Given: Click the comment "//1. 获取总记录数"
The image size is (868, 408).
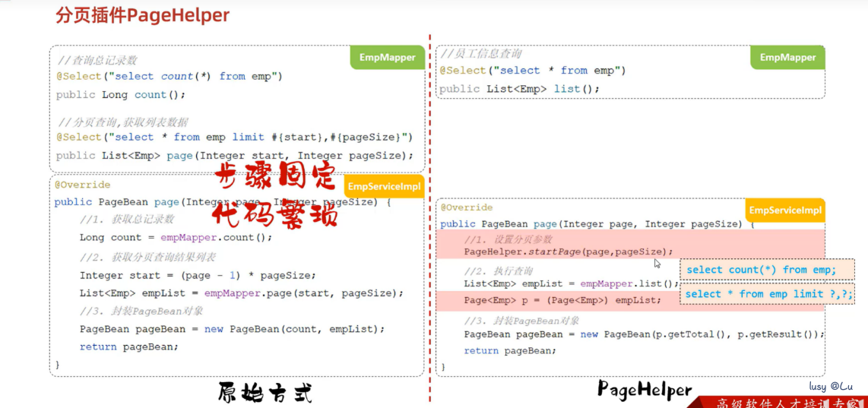Looking at the screenshot, I should (127, 220).
